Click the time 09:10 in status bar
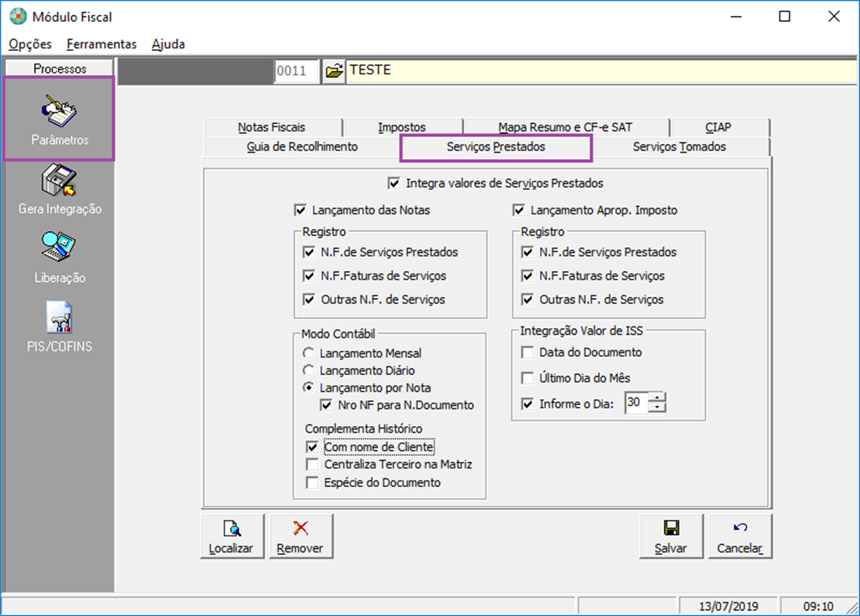 (x=818, y=606)
